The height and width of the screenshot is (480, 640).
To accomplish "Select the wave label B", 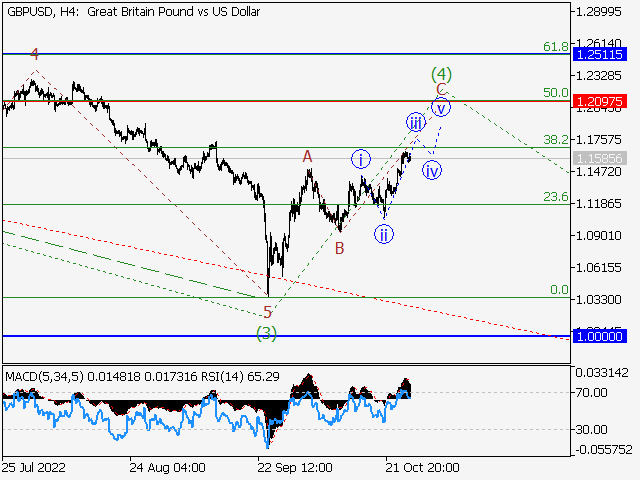I will pos(339,248).
